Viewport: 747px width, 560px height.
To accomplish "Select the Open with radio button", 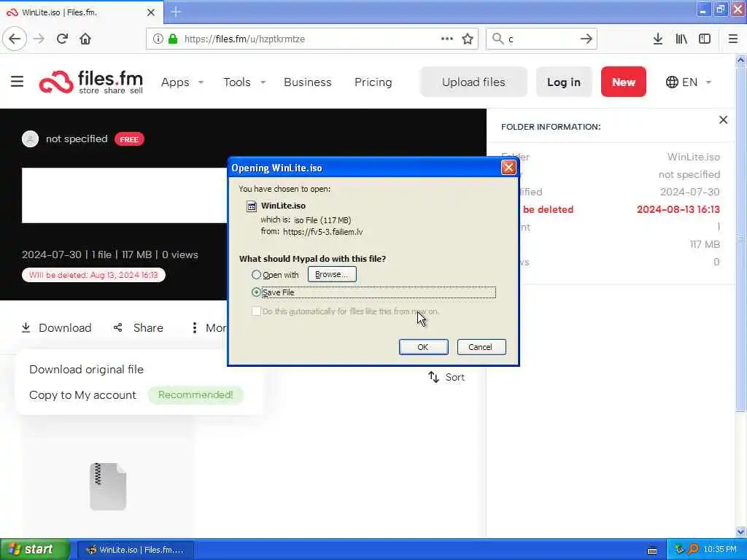I will [256, 275].
